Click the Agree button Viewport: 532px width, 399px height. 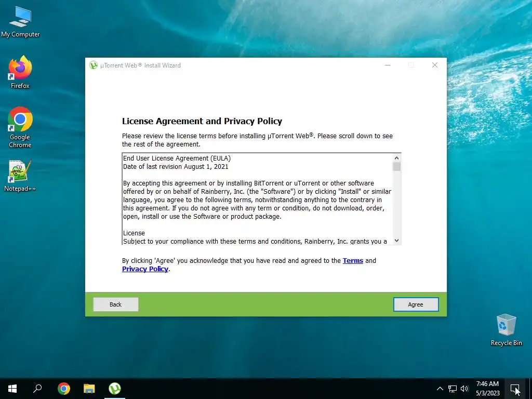(416, 304)
